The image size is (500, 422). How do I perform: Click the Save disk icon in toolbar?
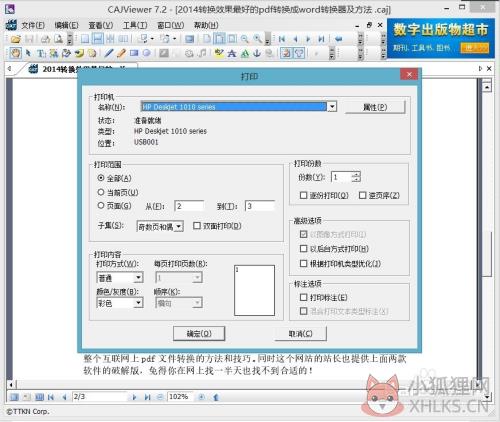click(29, 39)
